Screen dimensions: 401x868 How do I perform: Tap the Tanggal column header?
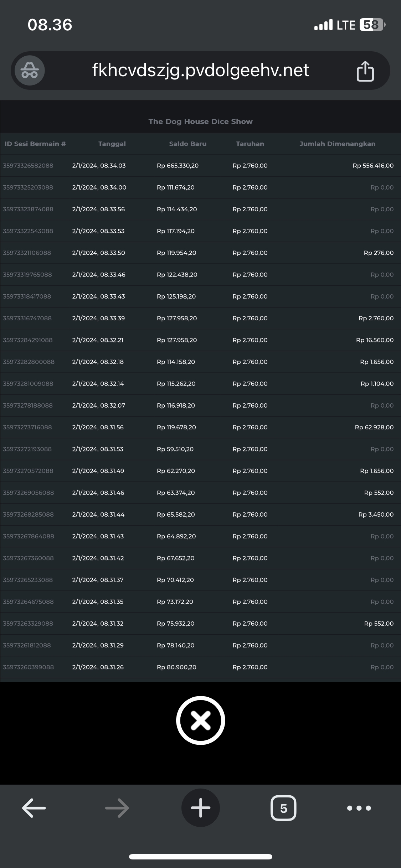[x=112, y=144]
